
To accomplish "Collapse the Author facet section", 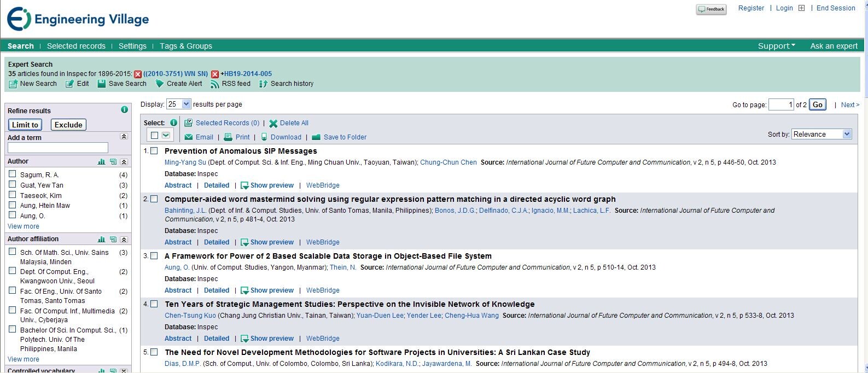I will click(124, 162).
